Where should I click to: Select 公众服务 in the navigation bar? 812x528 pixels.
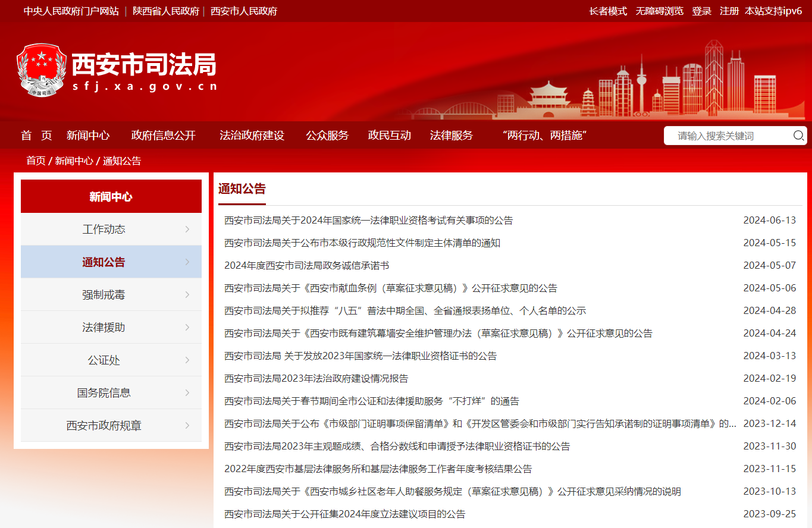coord(327,136)
